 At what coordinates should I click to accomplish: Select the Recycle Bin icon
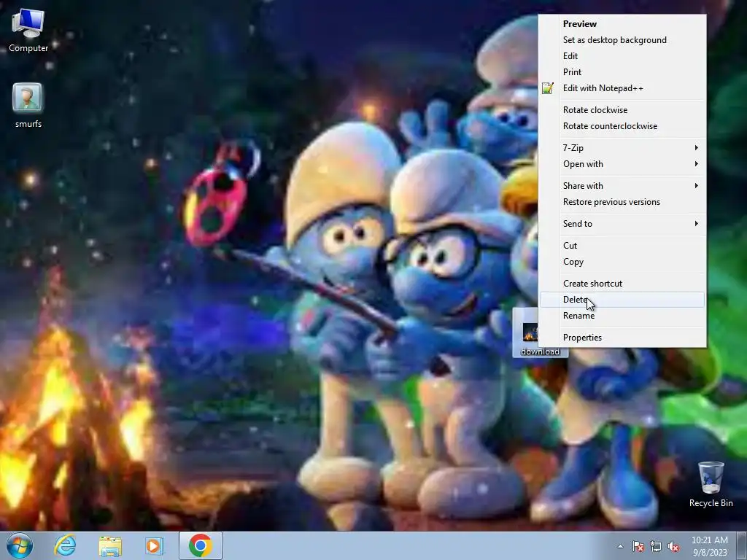(711, 484)
